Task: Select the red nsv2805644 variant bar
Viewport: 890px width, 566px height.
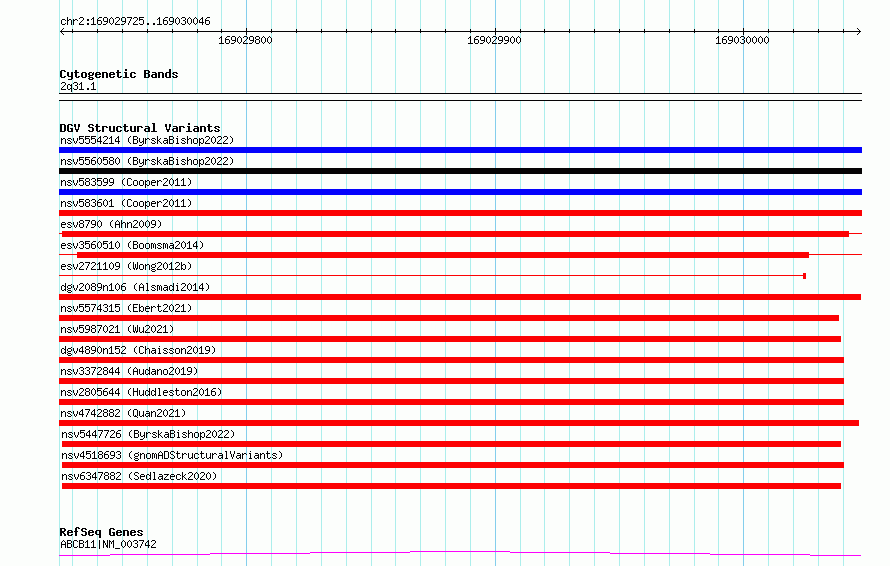Action: pos(451,402)
